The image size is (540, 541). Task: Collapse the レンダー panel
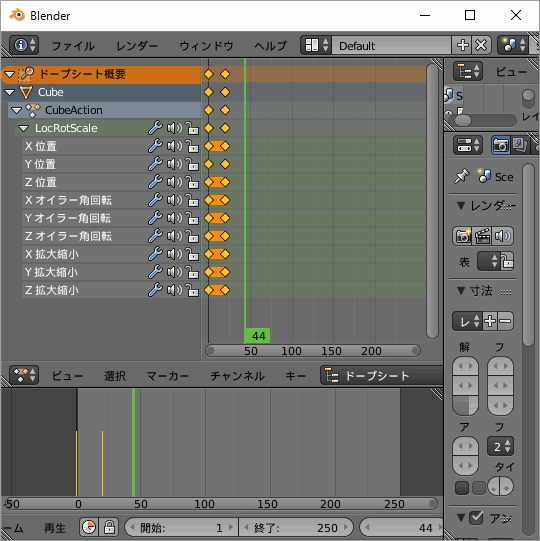coord(461,206)
